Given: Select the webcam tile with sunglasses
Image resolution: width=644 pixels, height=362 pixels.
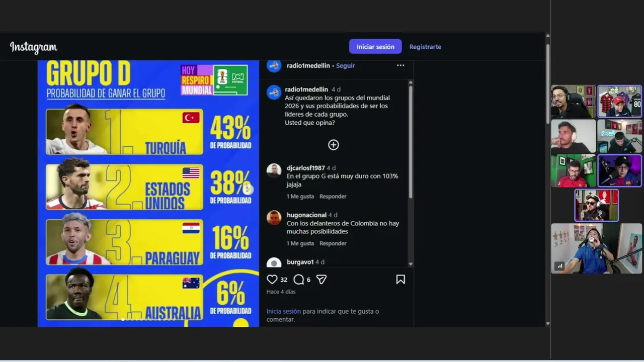Looking at the screenshot, I should (596, 205).
